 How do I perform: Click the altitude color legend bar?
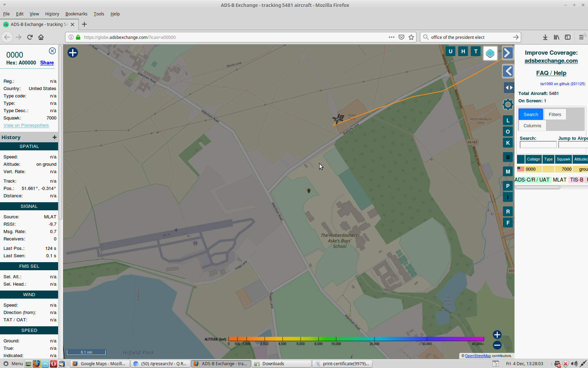point(356,339)
